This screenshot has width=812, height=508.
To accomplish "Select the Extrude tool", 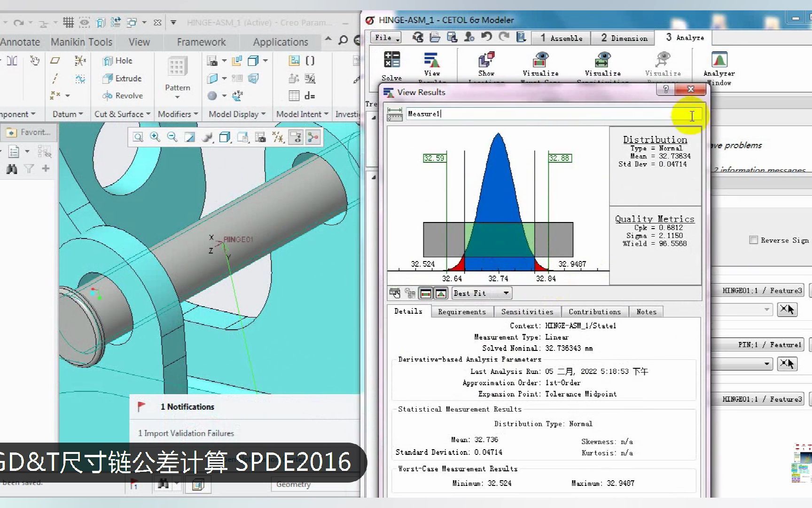I will pyautogui.click(x=122, y=79).
